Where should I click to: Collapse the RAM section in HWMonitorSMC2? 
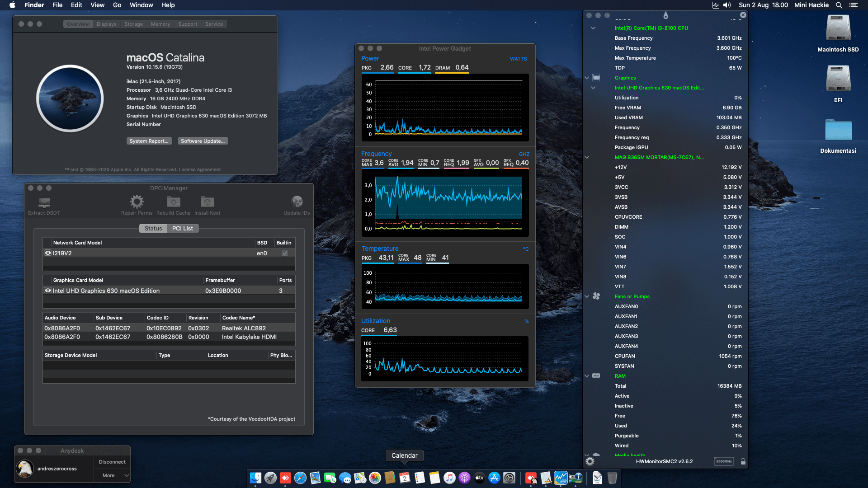point(586,375)
